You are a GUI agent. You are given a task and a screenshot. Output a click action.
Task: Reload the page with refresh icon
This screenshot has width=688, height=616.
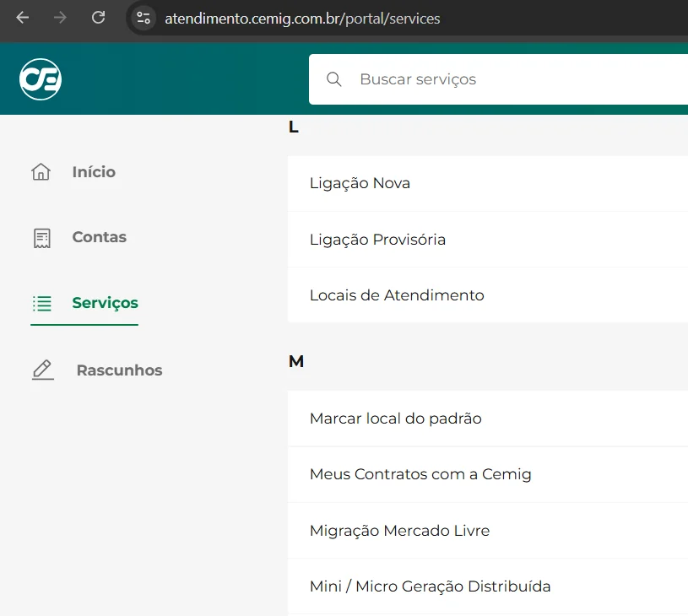pos(98,18)
